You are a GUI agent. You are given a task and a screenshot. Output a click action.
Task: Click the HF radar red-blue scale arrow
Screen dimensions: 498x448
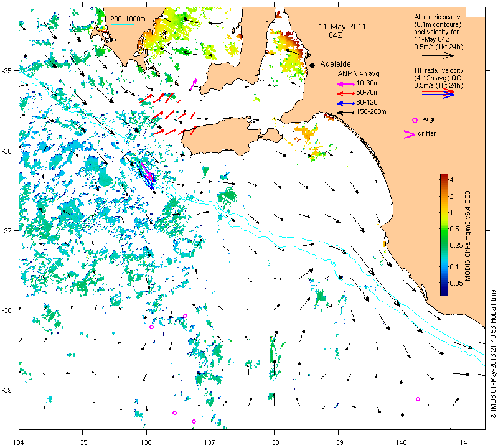click(438, 93)
